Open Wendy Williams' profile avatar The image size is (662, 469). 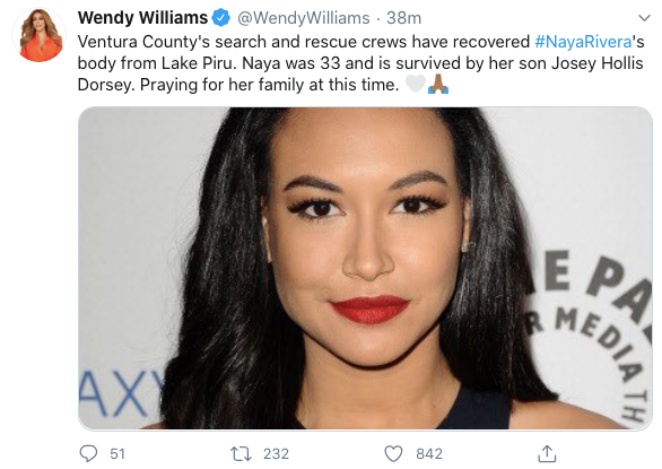[x=41, y=37]
